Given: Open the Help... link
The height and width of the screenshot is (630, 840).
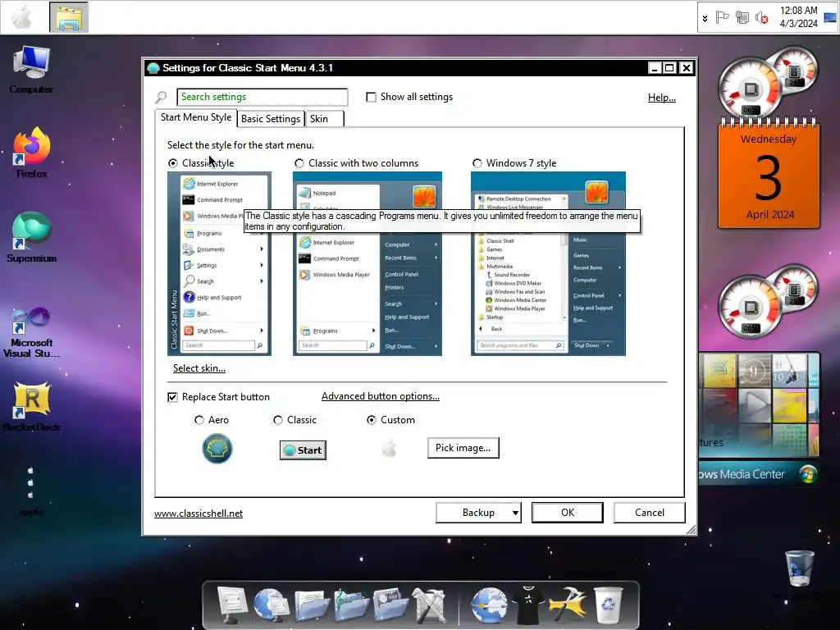Looking at the screenshot, I should tap(662, 98).
